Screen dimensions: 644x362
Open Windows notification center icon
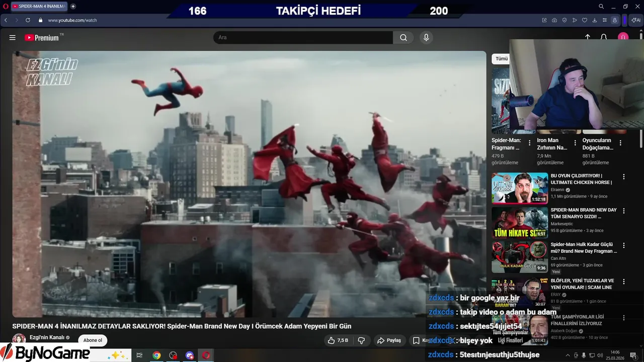click(x=633, y=355)
